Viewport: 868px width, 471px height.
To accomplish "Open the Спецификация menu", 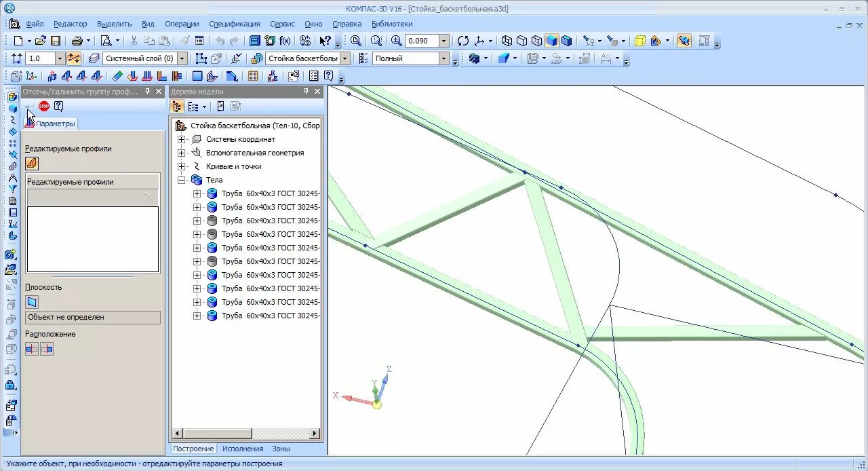I will tap(235, 24).
